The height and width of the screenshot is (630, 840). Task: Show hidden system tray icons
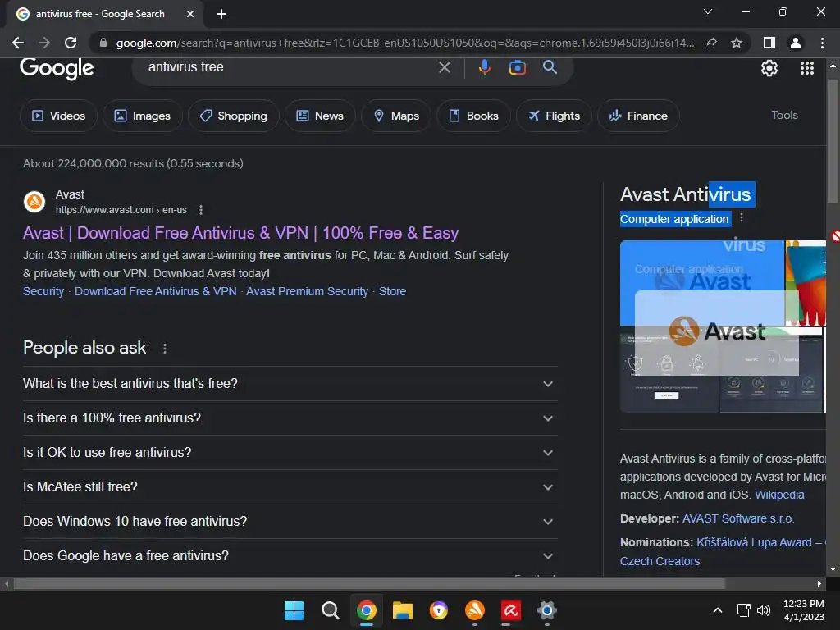717,610
